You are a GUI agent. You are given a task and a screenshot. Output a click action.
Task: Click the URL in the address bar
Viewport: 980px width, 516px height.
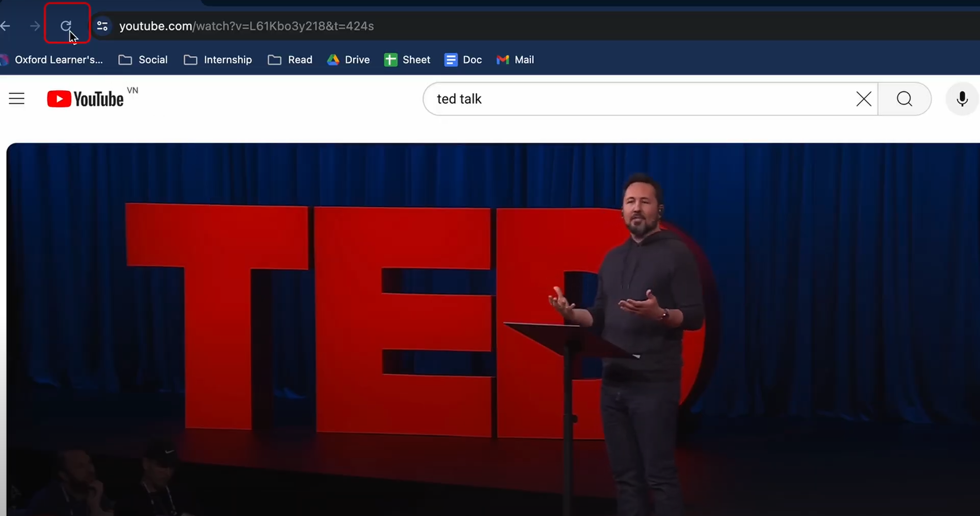point(246,26)
